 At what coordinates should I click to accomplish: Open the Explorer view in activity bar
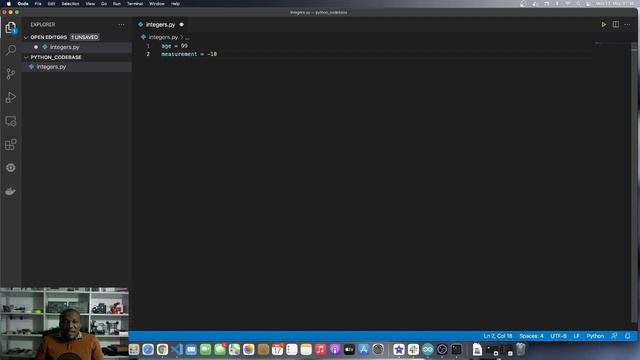(x=11, y=27)
